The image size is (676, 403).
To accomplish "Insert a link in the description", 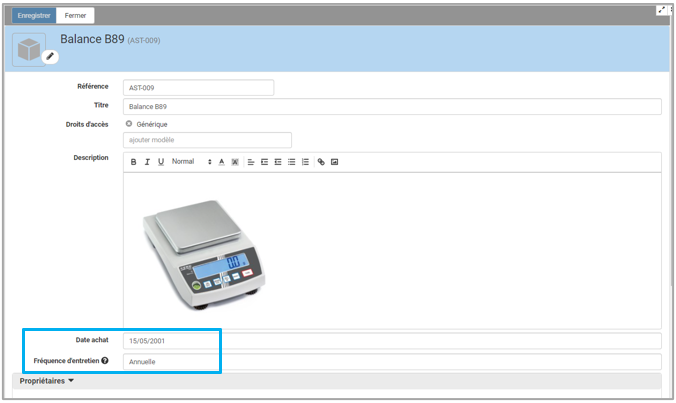I will click(321, 162).
